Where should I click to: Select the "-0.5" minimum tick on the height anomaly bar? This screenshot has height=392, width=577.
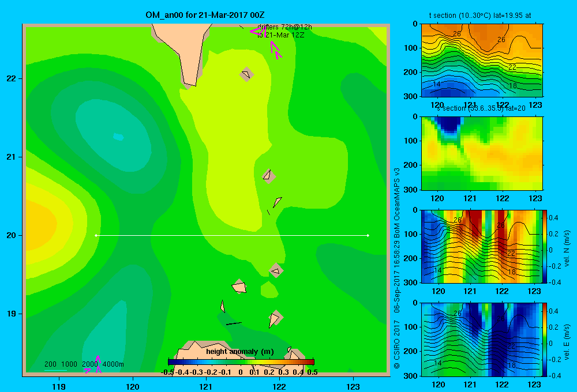[167, 372]
